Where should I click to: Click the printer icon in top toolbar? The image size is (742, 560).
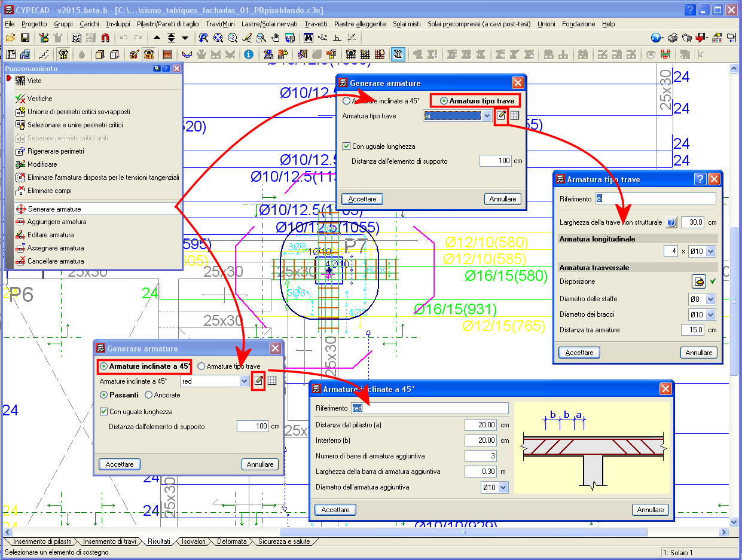point(673,38)
